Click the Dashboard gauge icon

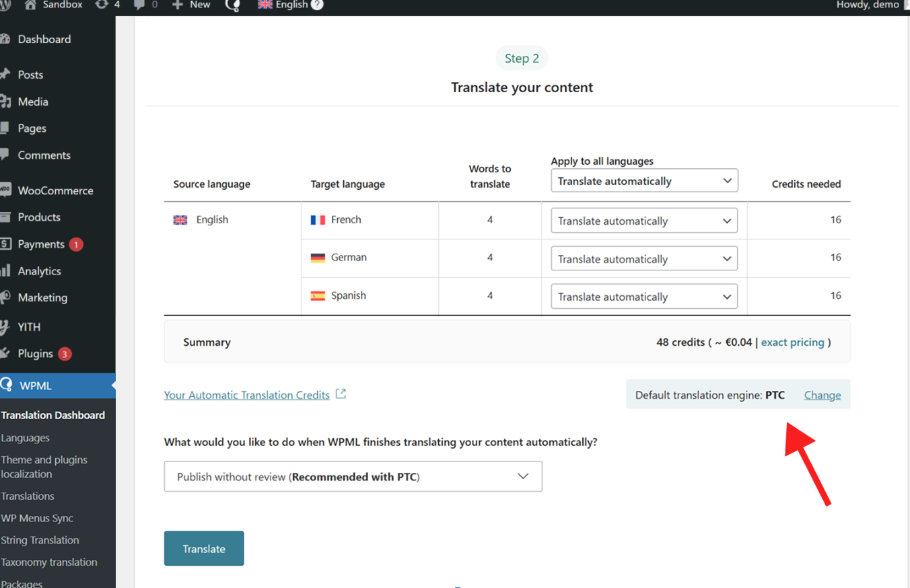(x=5, y=39)
